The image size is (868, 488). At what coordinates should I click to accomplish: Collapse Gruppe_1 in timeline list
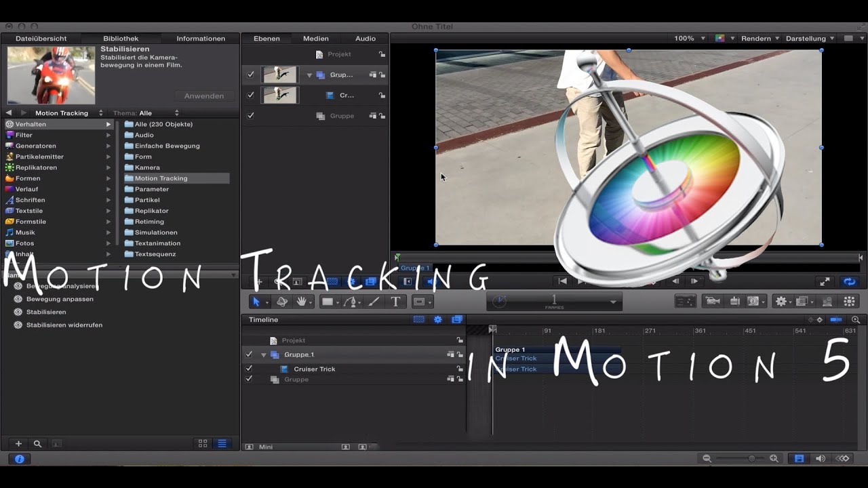click(264, 355)
